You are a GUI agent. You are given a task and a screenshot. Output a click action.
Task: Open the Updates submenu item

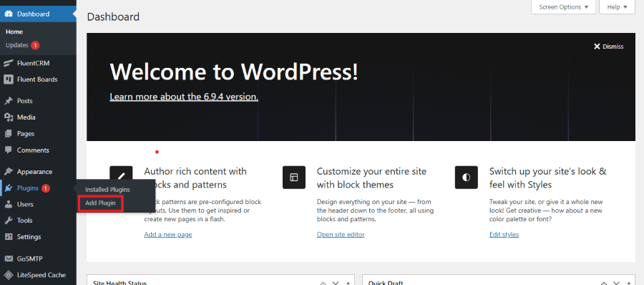click(x=17, y=45)
